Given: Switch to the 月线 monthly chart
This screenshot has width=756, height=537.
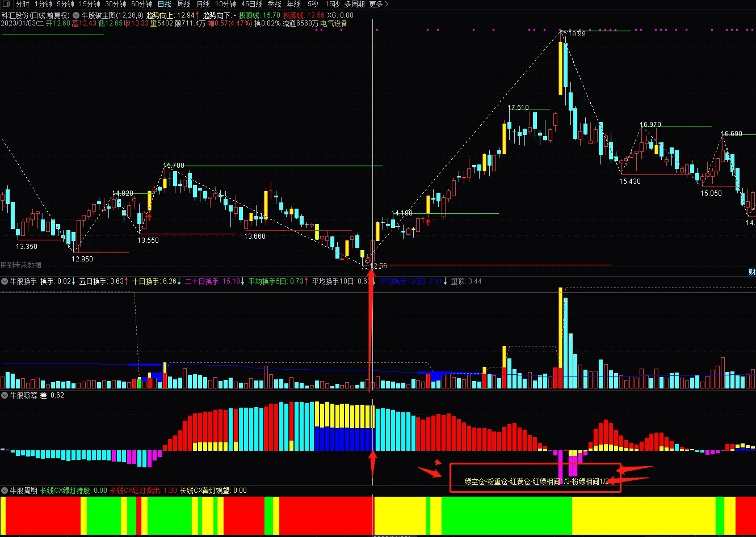Looking at the screenshot, I should (x=203, y=4).
